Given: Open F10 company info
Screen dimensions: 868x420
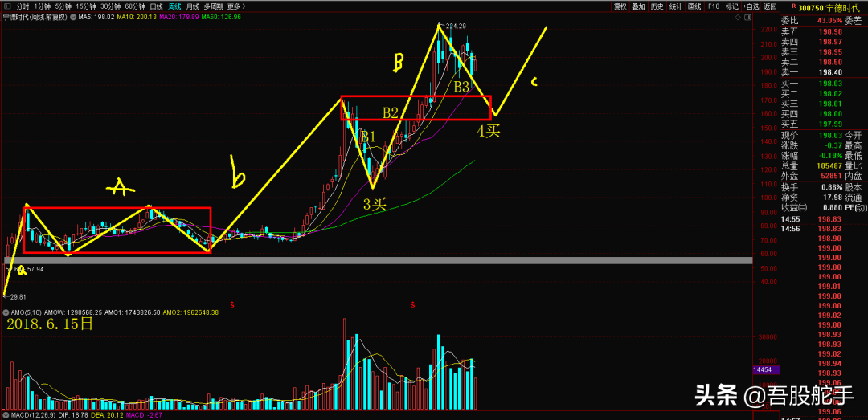Looking at the screenshot, I should tap(713, 6).
